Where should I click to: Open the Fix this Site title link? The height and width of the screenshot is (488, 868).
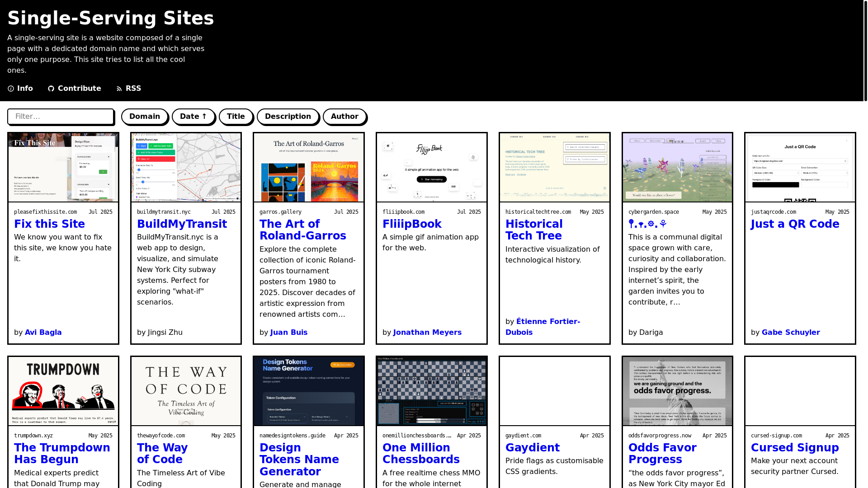pos(49,224)
